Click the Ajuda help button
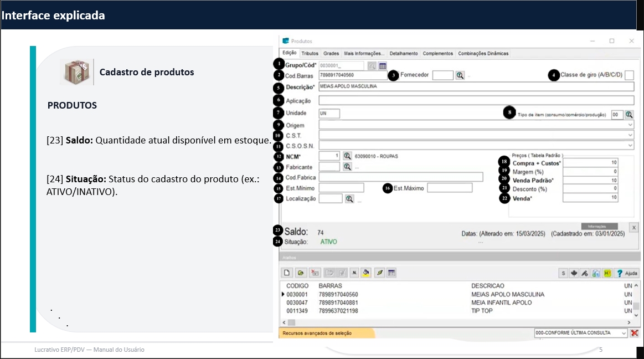Viewport: 644px width, 359px height. tap(627, 273)
